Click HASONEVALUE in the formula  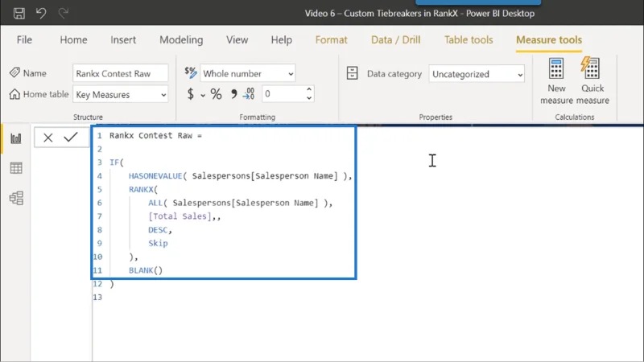[155, 175]
